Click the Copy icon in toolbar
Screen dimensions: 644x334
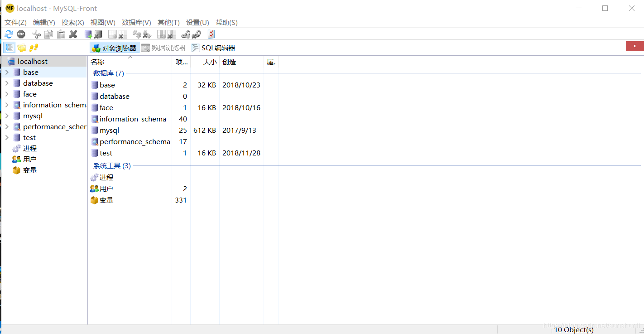48,34
